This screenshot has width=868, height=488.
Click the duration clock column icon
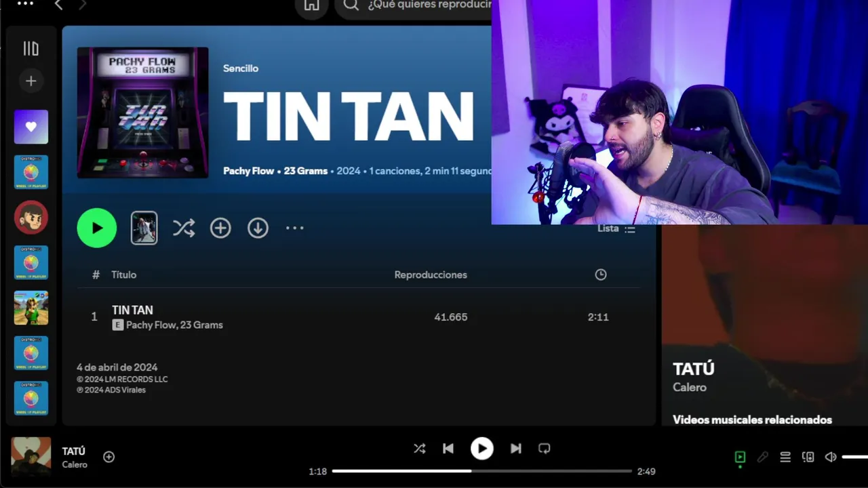[601, 274]
